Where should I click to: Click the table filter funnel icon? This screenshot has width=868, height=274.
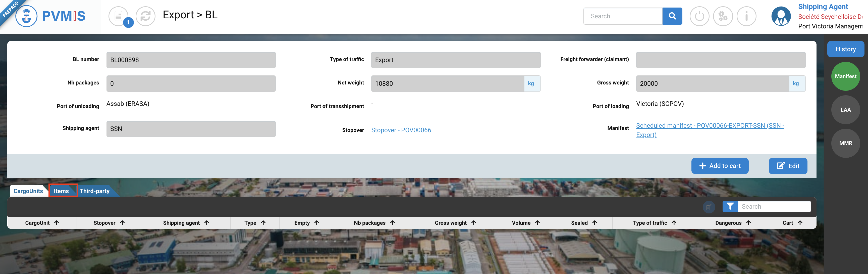[x=730, y=206]
